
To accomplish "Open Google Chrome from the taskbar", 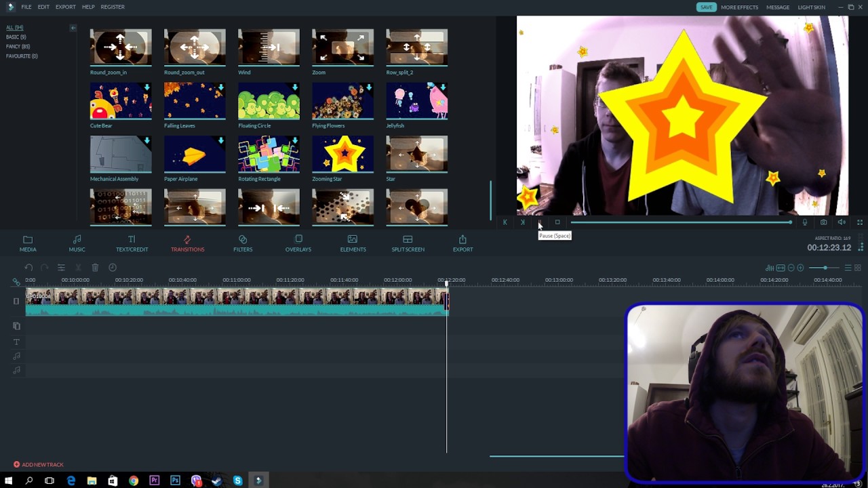I will [x=134, y=481].
